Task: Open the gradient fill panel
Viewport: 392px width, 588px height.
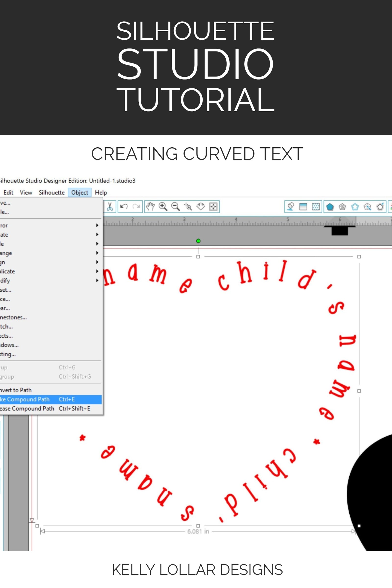Action: 303,207
